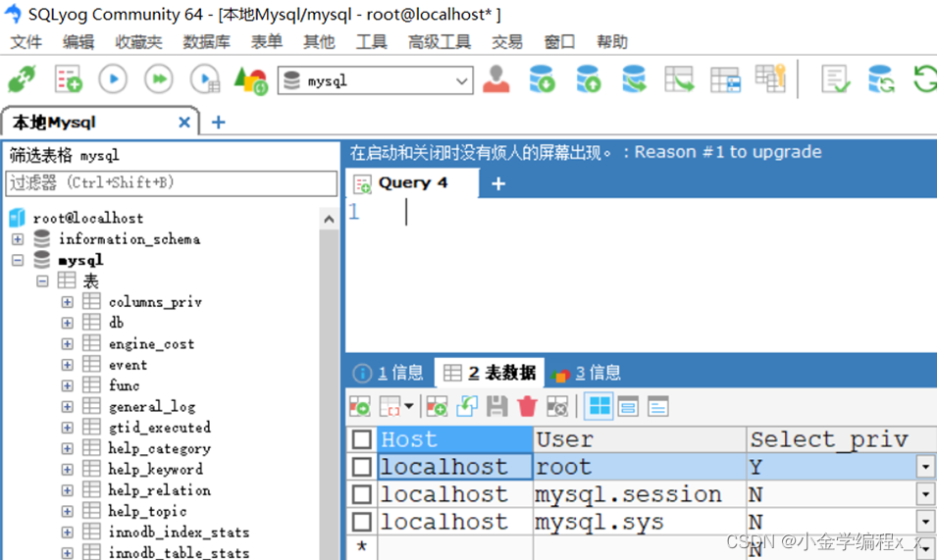Switch to the 1 信息 tab
Image resolution: width=937 pixels, height=560 pixels.
click(x=389, y=373)
